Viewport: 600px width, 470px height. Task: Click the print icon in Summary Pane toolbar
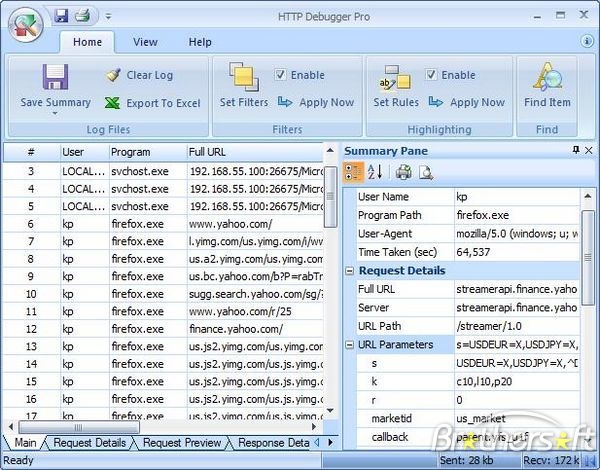point(403,172)
